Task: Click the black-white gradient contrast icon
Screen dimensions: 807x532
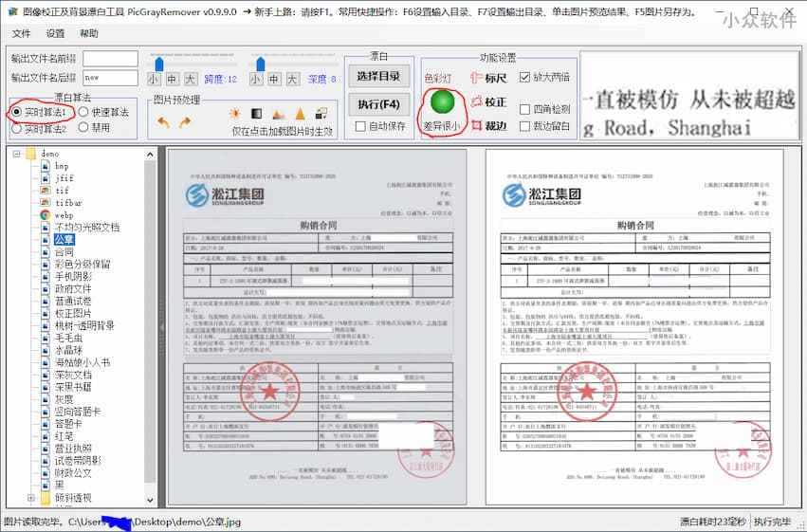Action: (256, 114)
